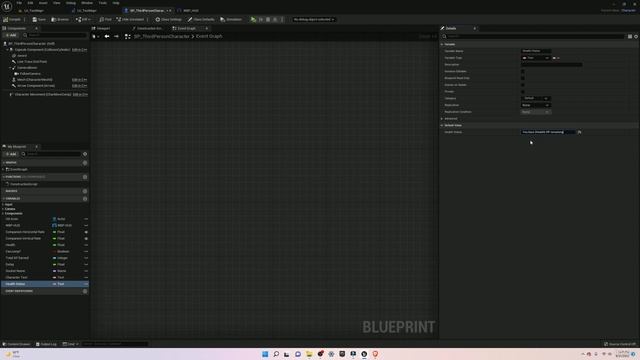Add new macro with Macros plus icon
Screen dimensions: 640x360
[x=85, y=191]
